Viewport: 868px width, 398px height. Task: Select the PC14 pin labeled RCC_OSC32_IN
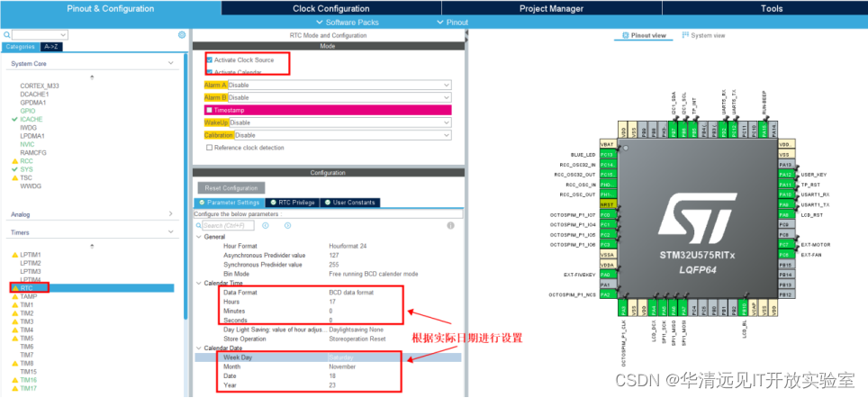(x=607, y=165)
